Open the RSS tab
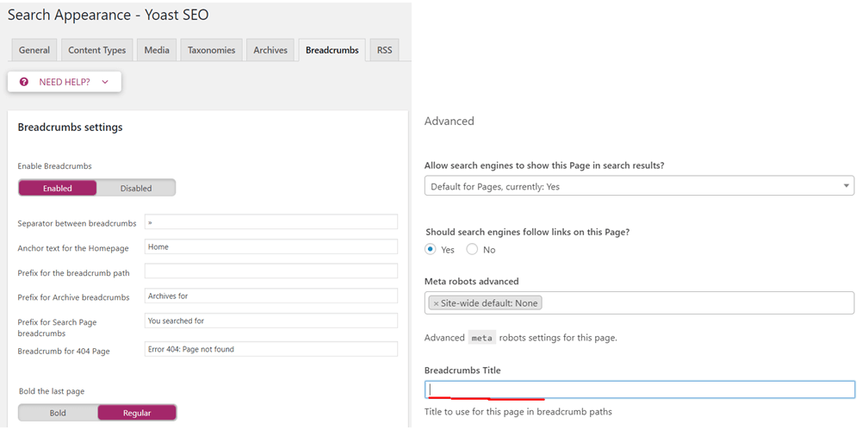Image resolution: width=868 pixels, height=430 pixels. 385,50
